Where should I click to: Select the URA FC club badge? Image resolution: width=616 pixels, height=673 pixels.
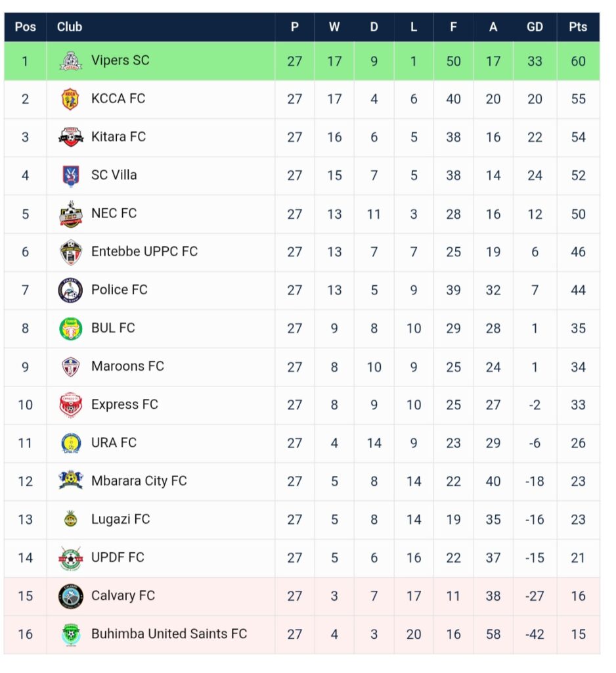71,443
